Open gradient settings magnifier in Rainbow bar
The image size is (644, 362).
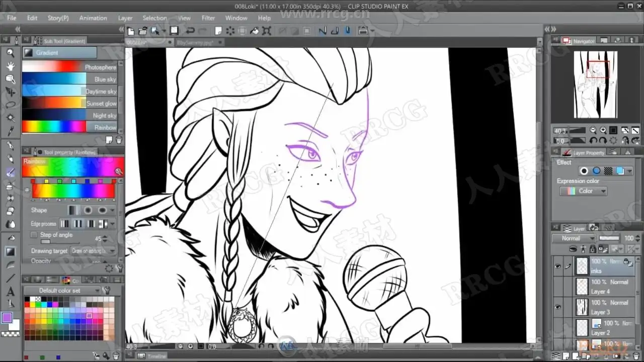(x=119, y=171)
